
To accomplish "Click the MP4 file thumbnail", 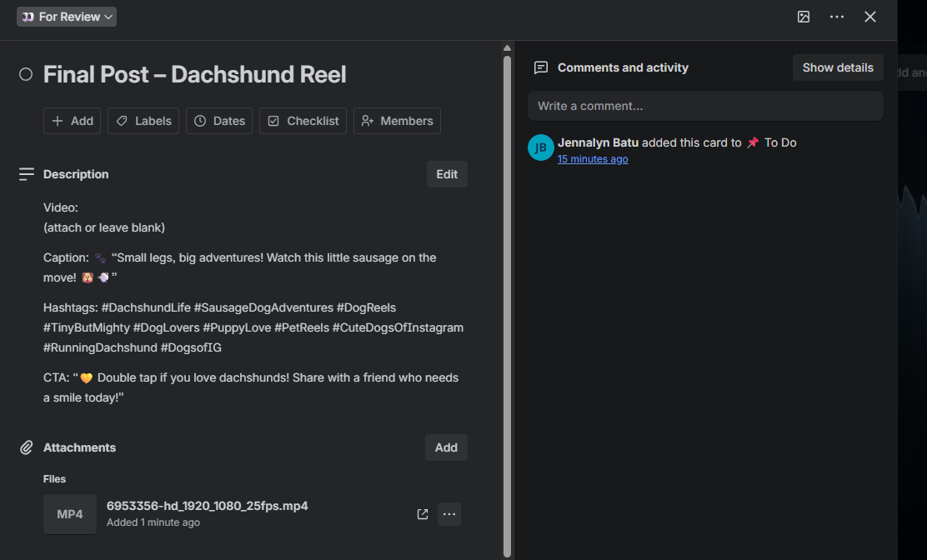I will coord(70,514).
